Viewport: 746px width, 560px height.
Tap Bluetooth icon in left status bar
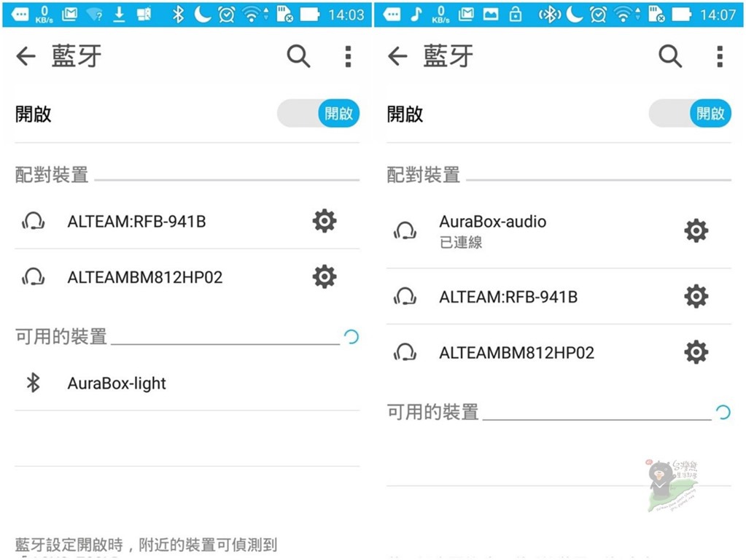coord(178,15)
